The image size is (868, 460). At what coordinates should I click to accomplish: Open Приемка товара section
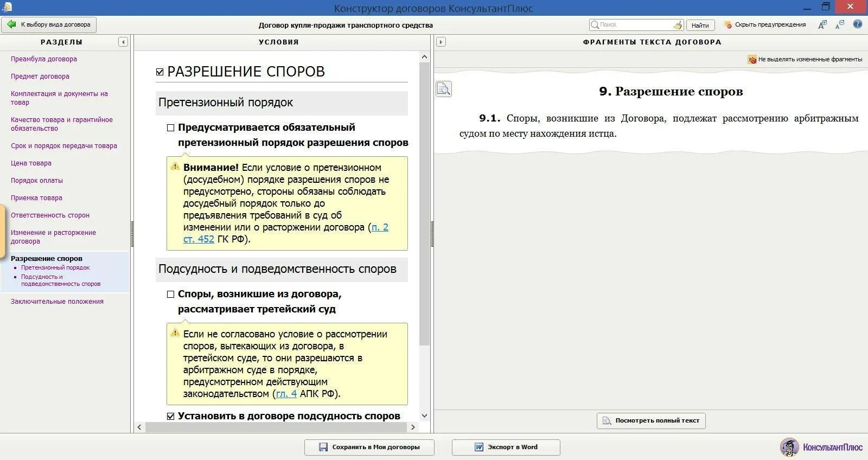(36, 198)
